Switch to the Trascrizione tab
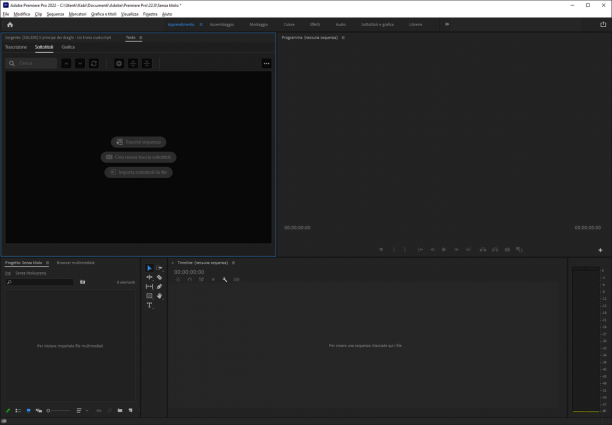 tap(16, 47)
